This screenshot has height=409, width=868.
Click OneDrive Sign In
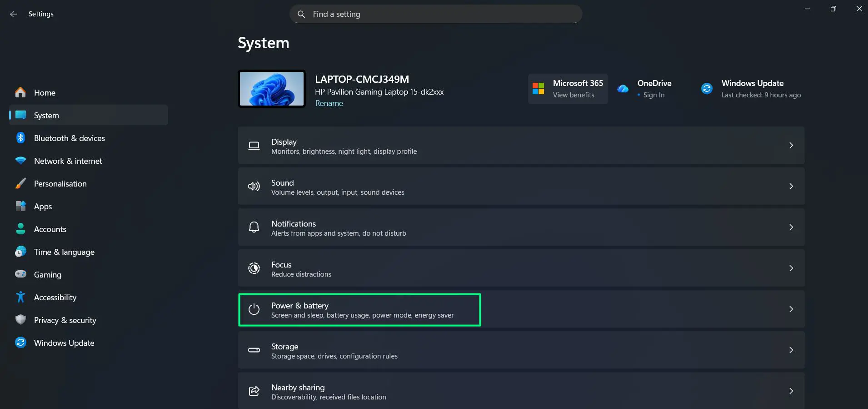pos(654,95)
